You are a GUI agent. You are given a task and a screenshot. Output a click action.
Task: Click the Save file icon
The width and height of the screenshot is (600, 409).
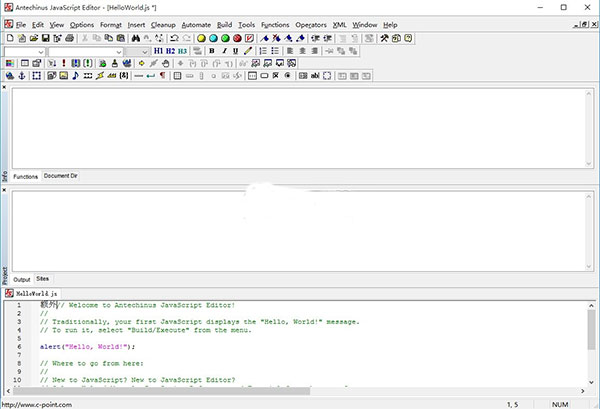coord(47,38)
